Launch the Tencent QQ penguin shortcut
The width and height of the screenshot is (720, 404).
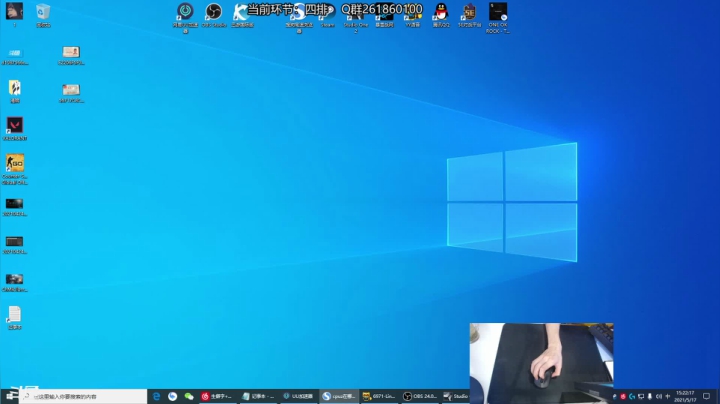[x=441, y=15]
